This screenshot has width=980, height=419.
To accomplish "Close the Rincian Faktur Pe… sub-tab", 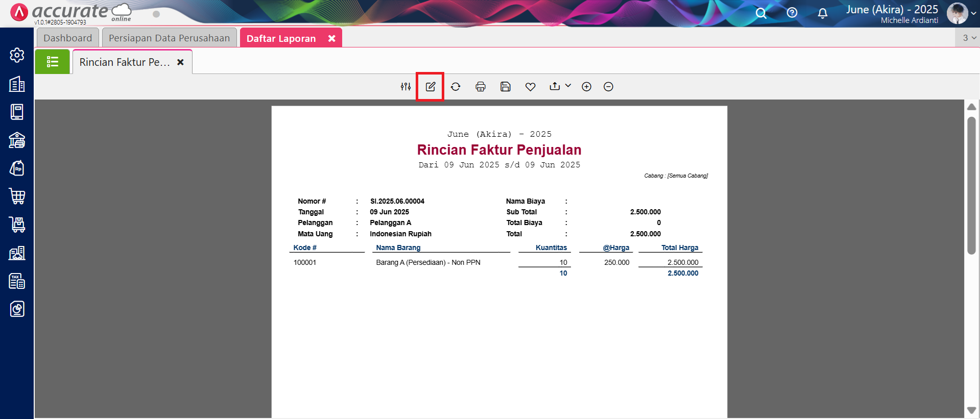I will [x=180, y=62].
